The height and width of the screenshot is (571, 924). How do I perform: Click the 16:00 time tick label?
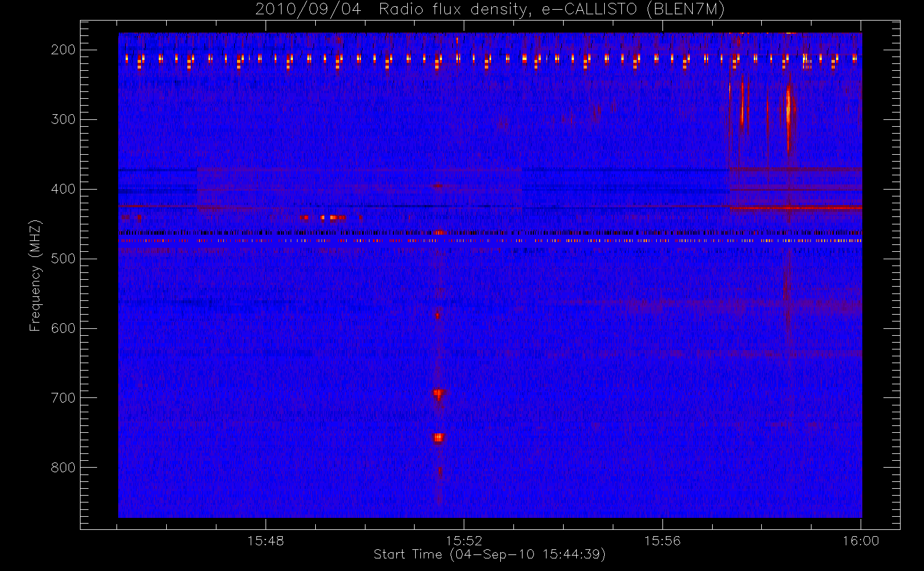click(861, 541)
